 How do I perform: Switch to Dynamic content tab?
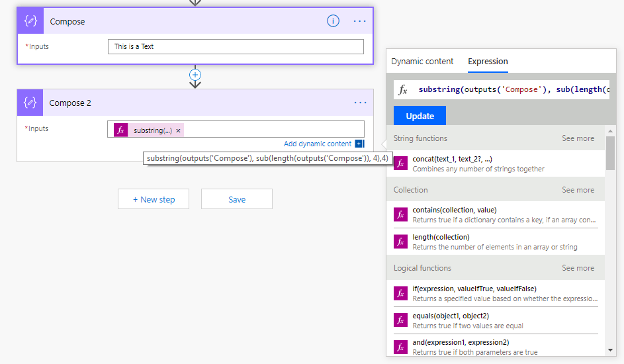(x=422, y=62)
